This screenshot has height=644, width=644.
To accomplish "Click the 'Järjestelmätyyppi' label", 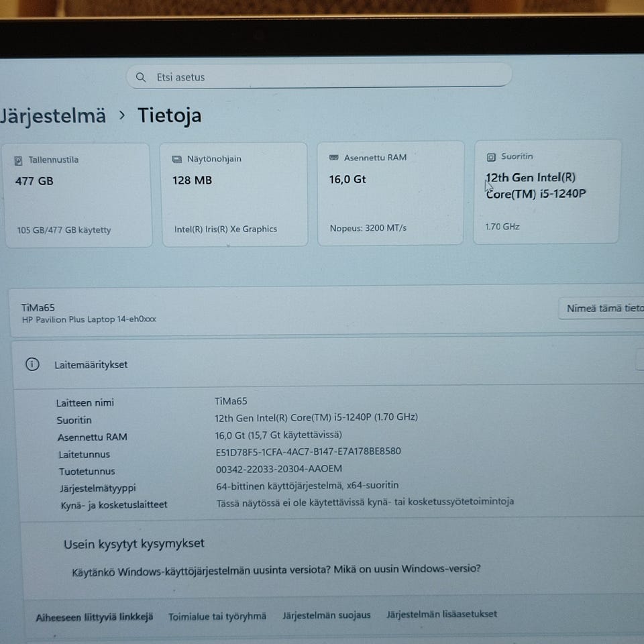I will tap(98, 488).
